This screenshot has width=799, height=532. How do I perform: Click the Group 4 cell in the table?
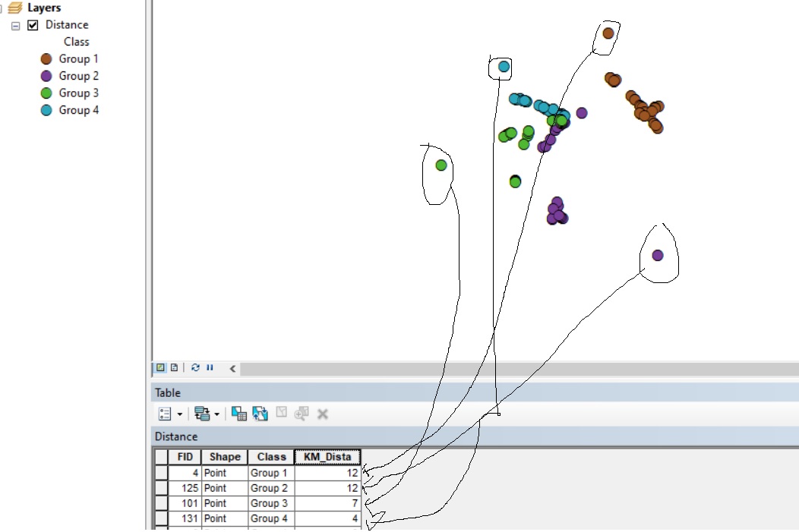(271, 519)
